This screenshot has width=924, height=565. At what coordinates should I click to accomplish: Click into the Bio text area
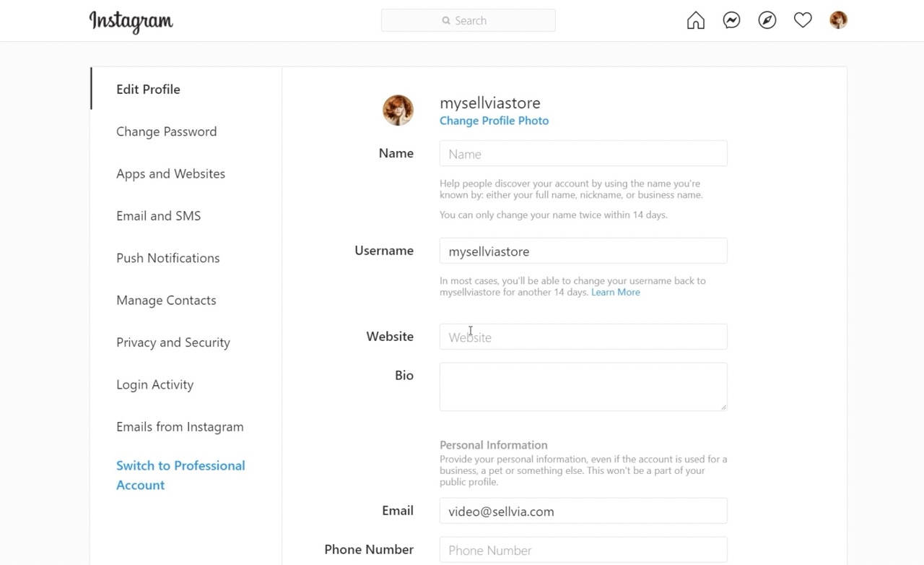tap(583, 387)
